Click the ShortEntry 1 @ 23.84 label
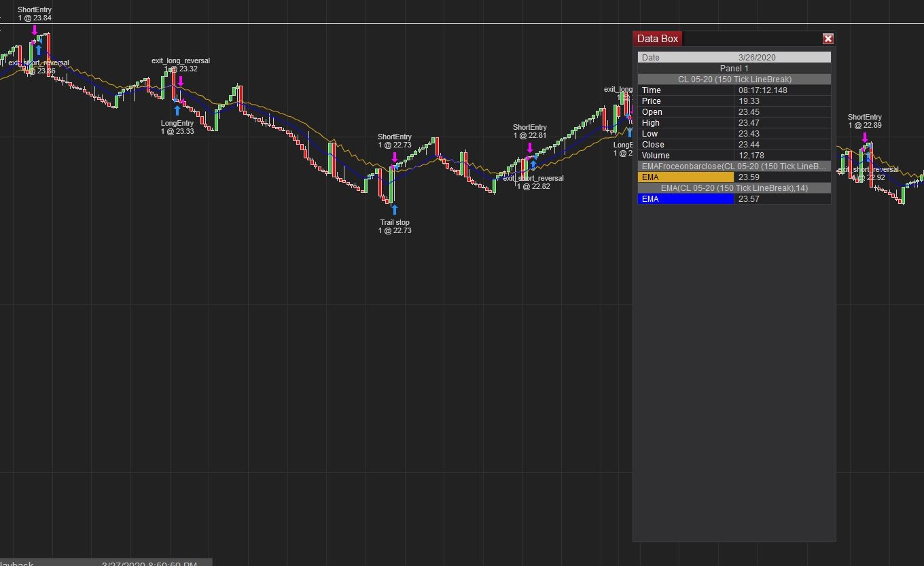 35,14
